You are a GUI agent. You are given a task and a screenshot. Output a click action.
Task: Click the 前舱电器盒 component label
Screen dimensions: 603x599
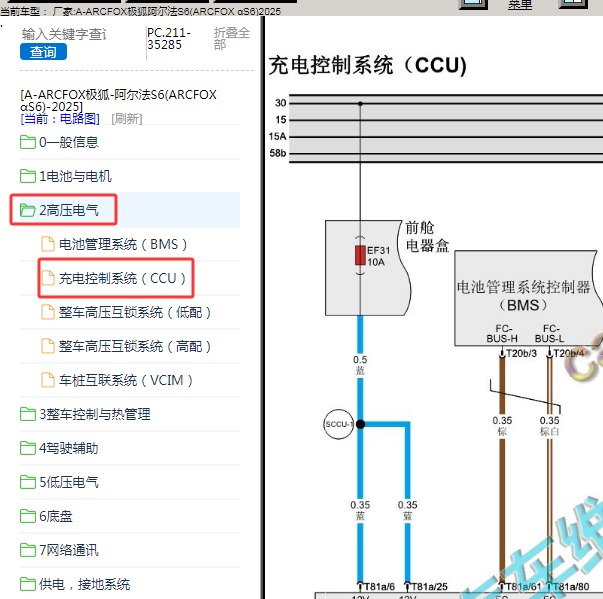427,236
